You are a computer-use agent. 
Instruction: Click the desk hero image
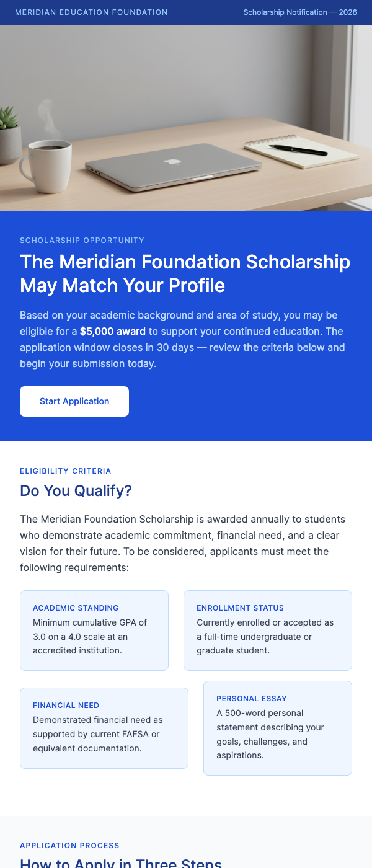click(x=186, y=118)
